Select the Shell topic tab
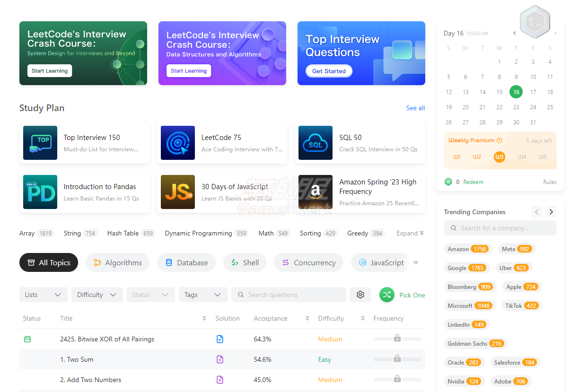The width and height of the screenshot is (570, 392). [x=245, y=262]
